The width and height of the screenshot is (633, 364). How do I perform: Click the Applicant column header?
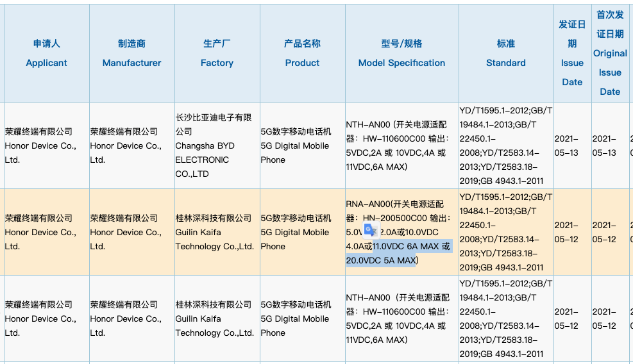[x=46, y=53]
